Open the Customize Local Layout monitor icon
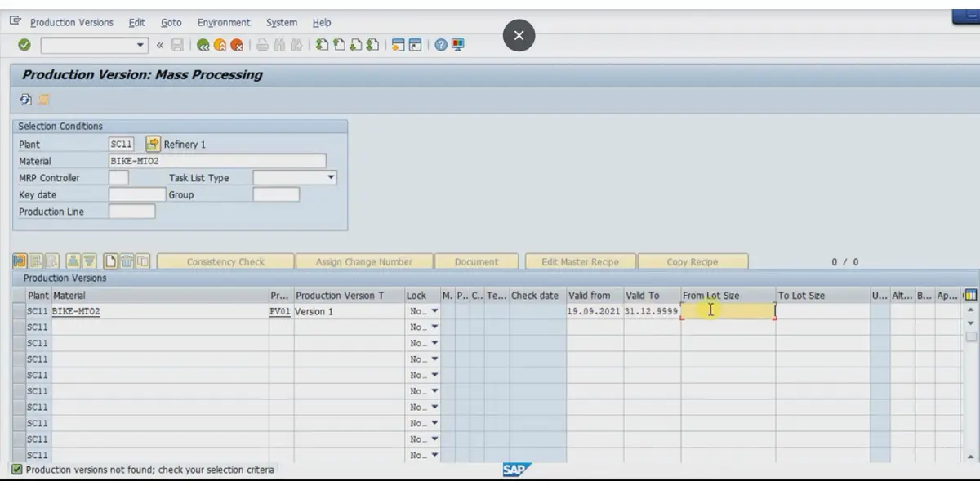 pos(457,44)
